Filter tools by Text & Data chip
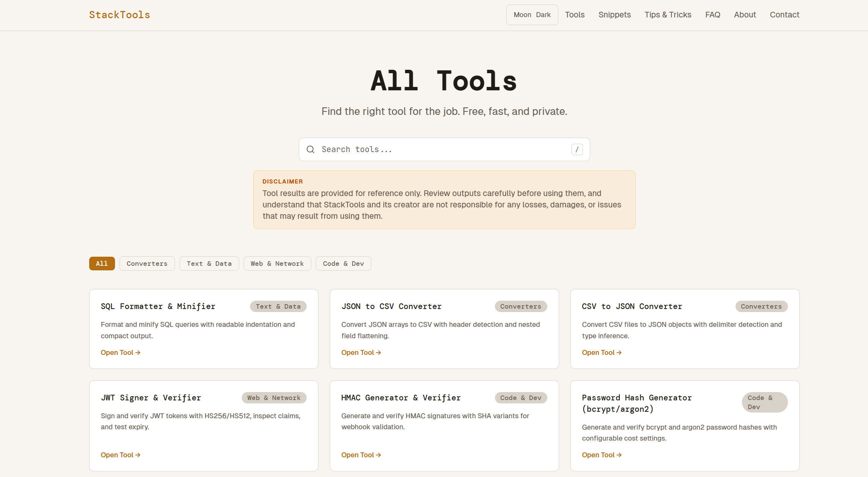 209,264
